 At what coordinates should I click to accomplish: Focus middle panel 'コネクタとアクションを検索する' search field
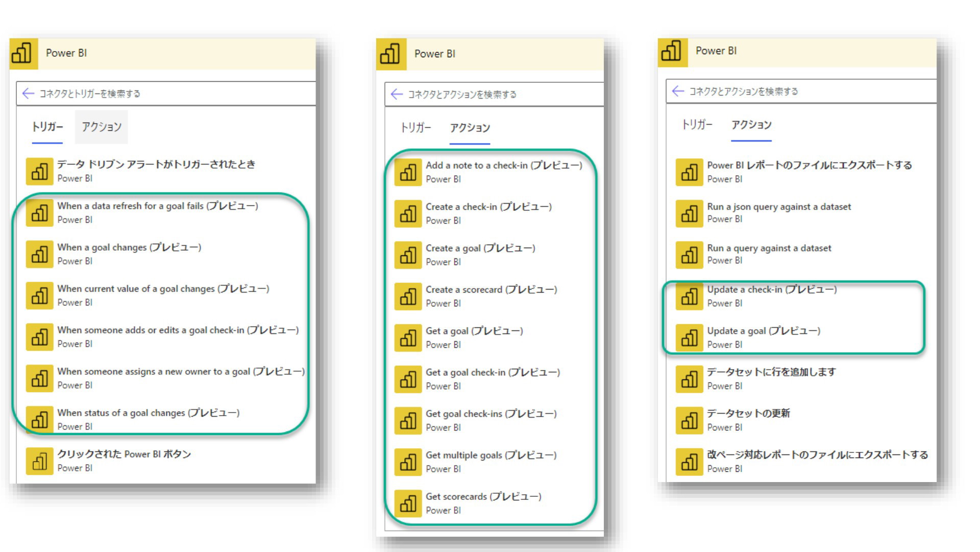(494, 94)
